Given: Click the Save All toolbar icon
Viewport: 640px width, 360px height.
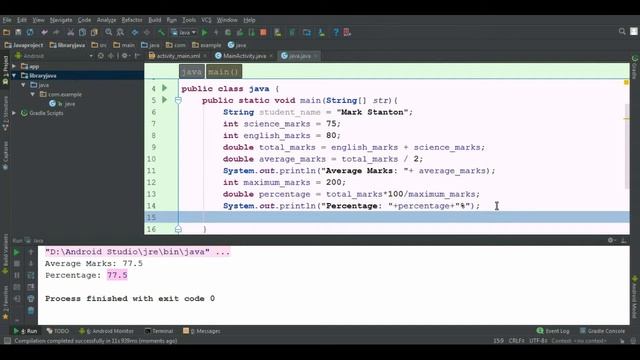Looking at the screenshot, I should pyautogui.click(x=18, y=32).
